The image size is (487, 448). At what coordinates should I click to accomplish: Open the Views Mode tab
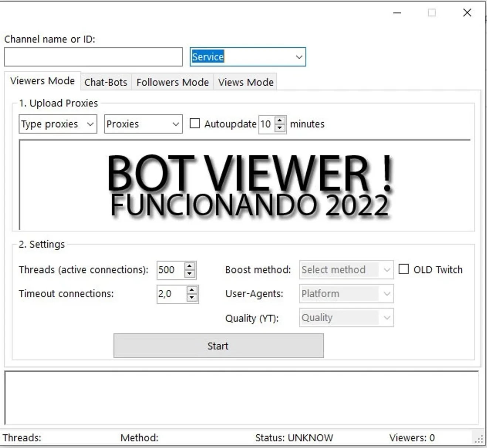[246, 82]
